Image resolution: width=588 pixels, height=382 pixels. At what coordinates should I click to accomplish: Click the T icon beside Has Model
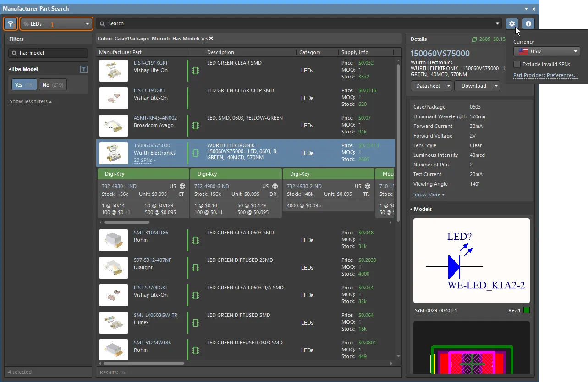click(83, 69)
